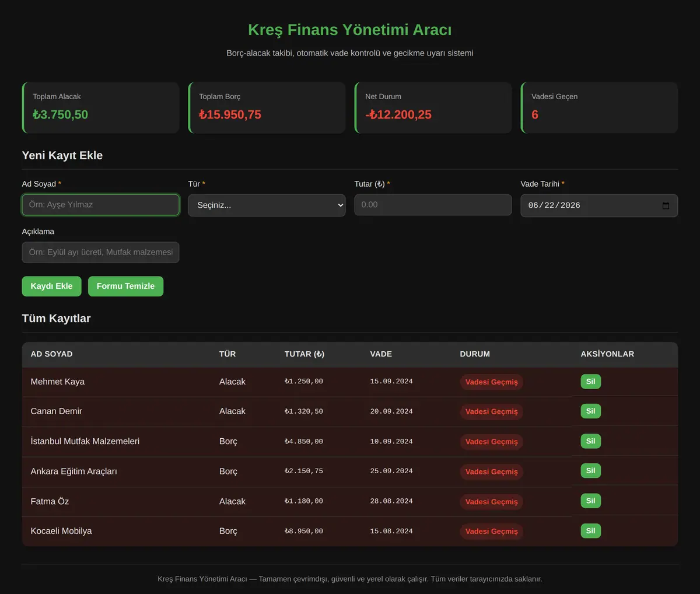Click the AD SOYAD column header
Viewport: 700px width, 594px height.
pyautogui.click(x=51, y=354)
